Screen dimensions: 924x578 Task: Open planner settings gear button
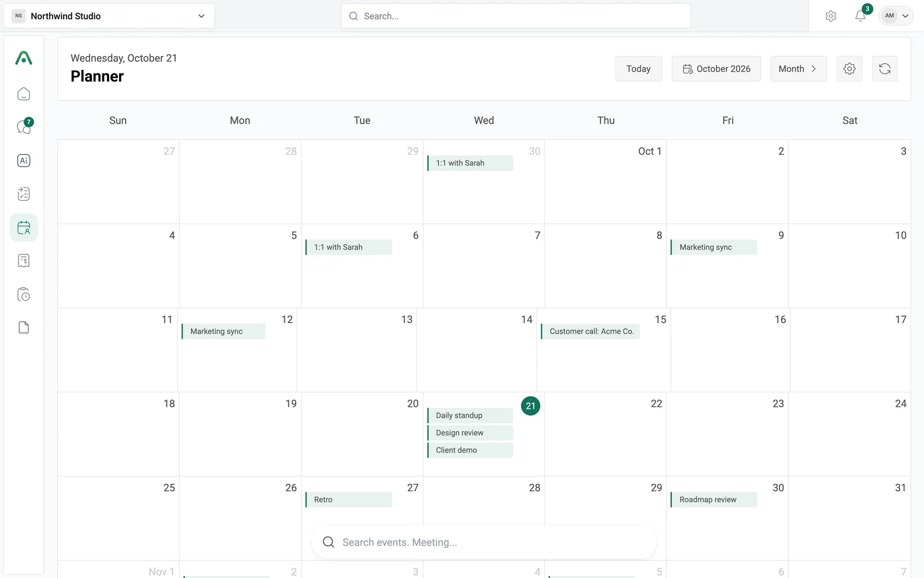click(x=850, y=69)
